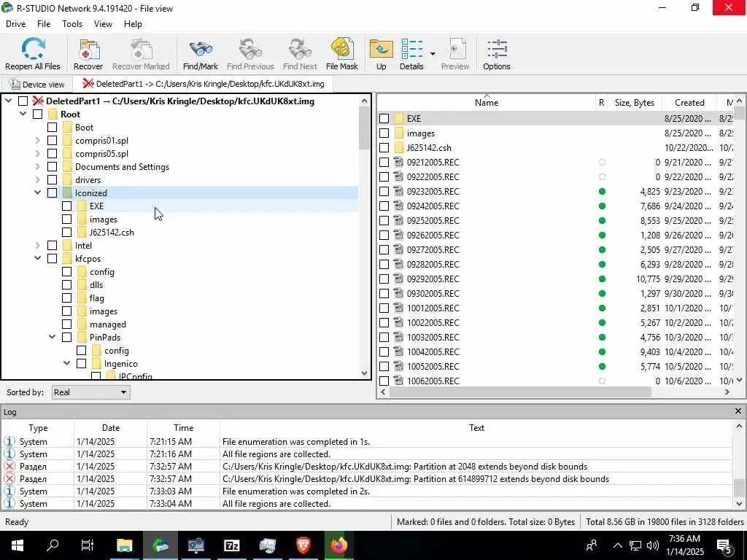Screen dimensions: 747x560
Task: Click the 09232005.REC file icon
Action: 399,192
